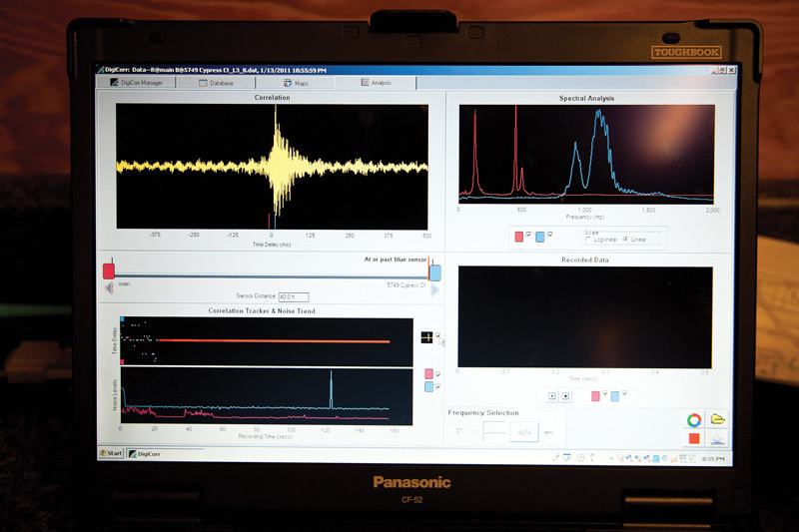This screenshot has height=532, width=799.
Task: Switch to the Database tab
Action: coord(216,83)
